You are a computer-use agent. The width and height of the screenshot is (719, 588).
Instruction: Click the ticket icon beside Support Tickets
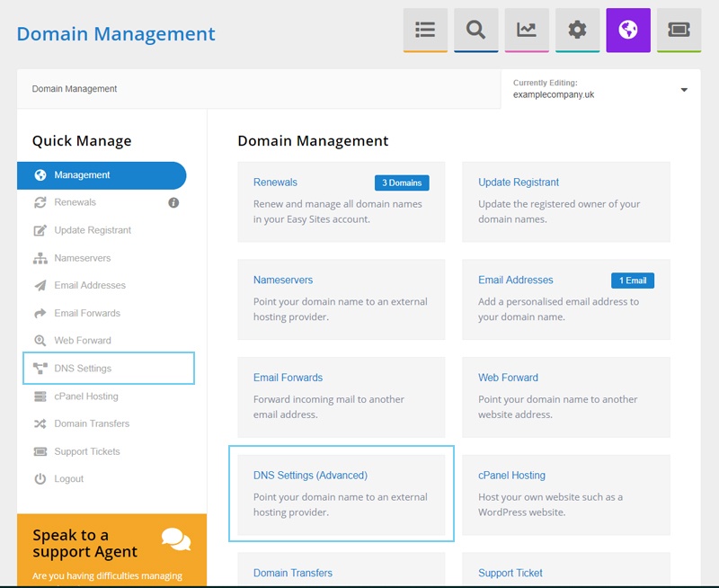[40, 451]
